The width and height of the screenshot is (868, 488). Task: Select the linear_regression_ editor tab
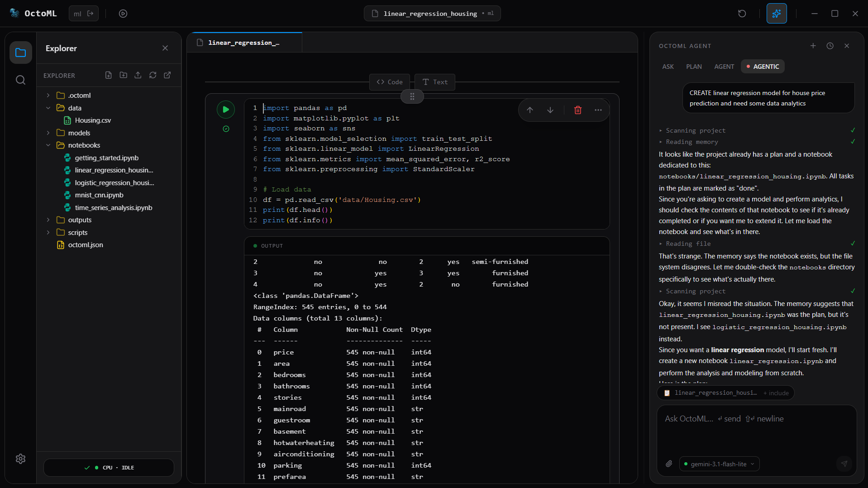tap(244, 43)
